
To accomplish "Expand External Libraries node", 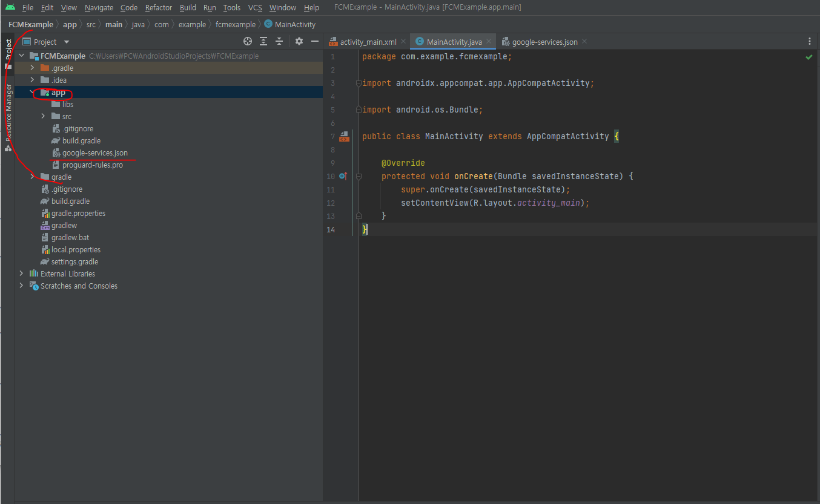I will pyautogui.click(x=22, y=273).
